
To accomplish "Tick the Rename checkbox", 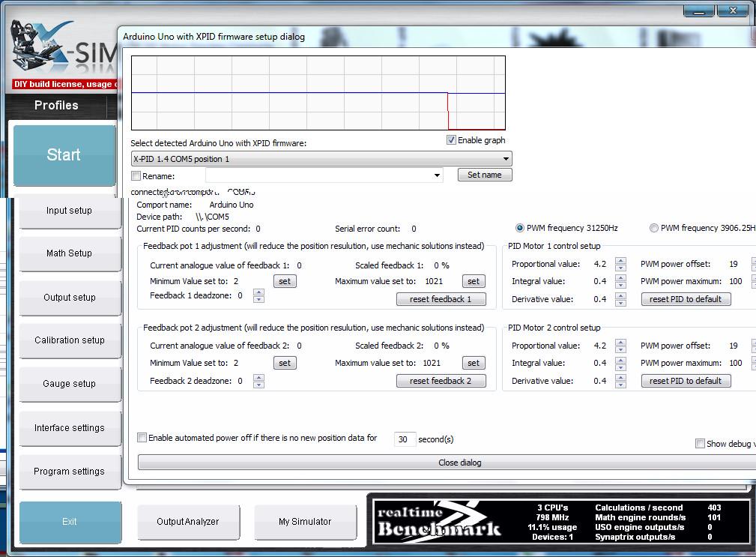I will click(136, 176).
